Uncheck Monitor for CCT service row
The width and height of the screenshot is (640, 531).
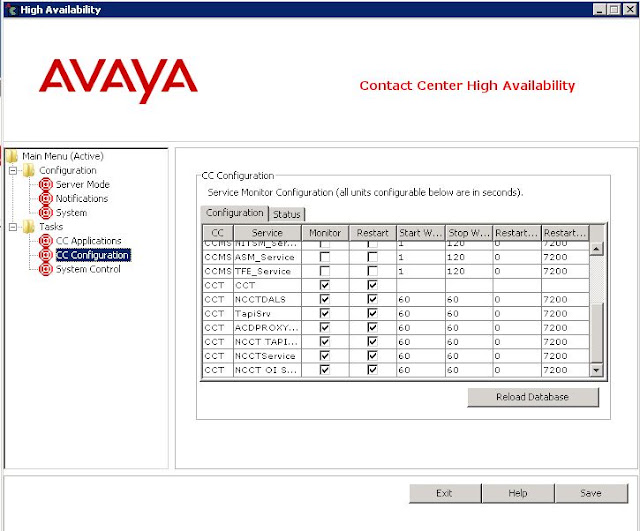click(x=324, y=285)
